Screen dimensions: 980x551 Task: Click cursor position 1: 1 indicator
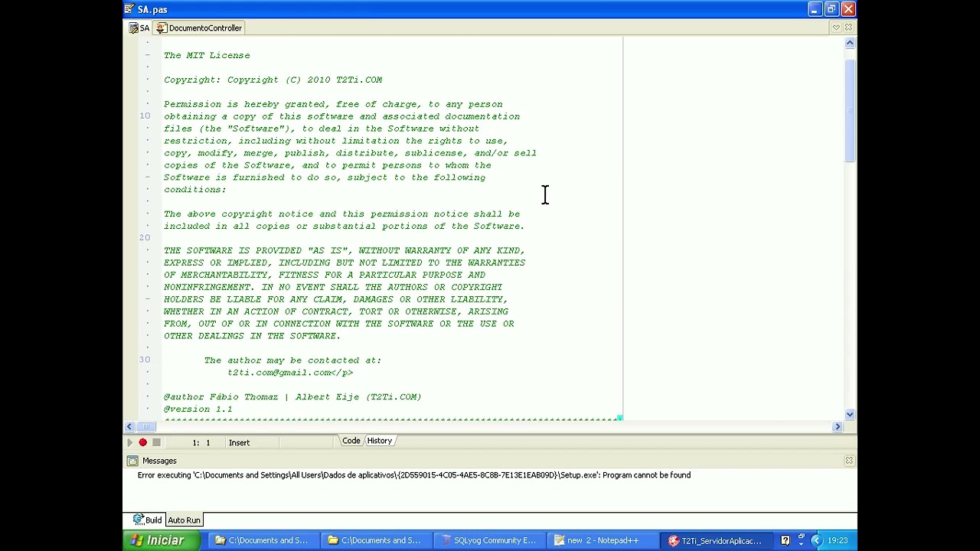(201, 442)
